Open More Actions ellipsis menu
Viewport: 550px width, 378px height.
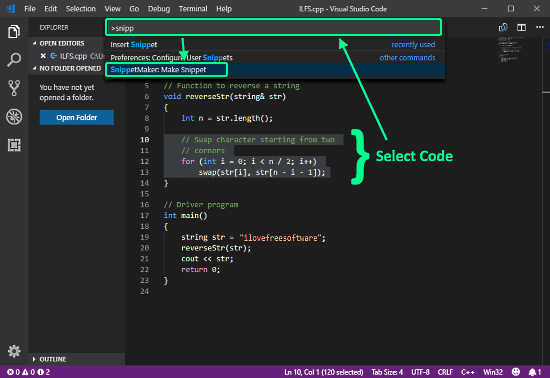[540, 27]
